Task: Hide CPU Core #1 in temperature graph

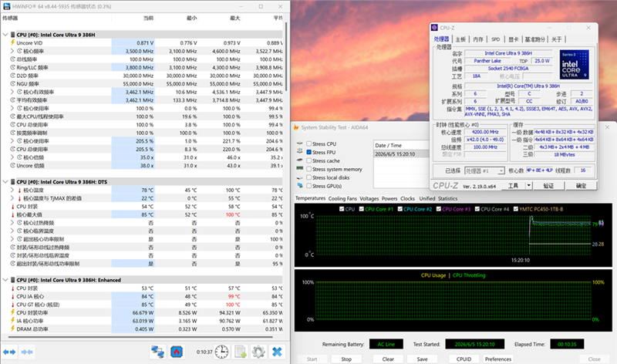Action: tap(361, 209)
